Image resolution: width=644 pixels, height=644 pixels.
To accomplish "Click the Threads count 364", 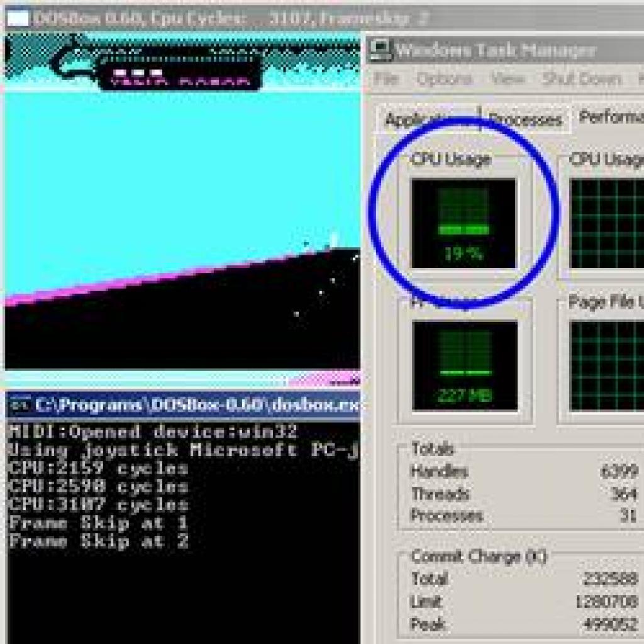I will 623,494.
